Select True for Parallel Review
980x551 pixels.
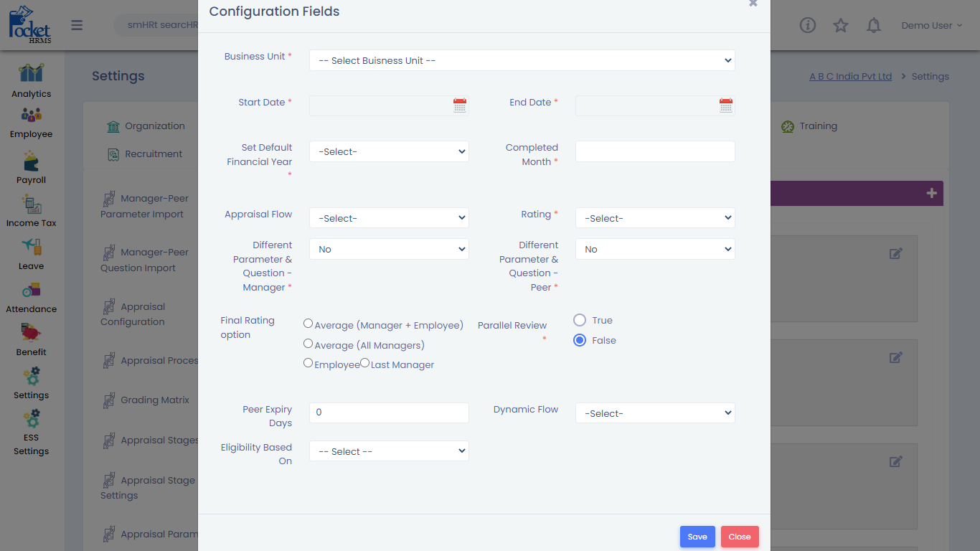(x=580, y=320)
